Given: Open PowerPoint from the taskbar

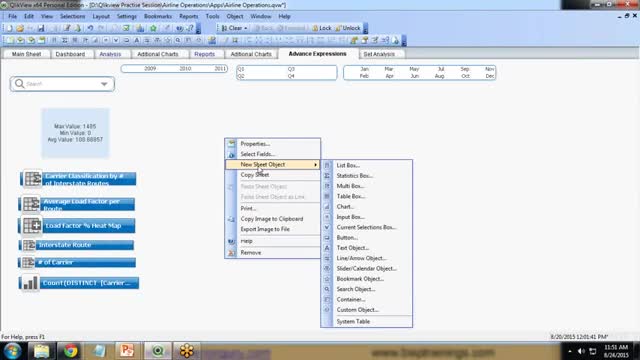Looking at the screenshot, I should coord(127,351).
